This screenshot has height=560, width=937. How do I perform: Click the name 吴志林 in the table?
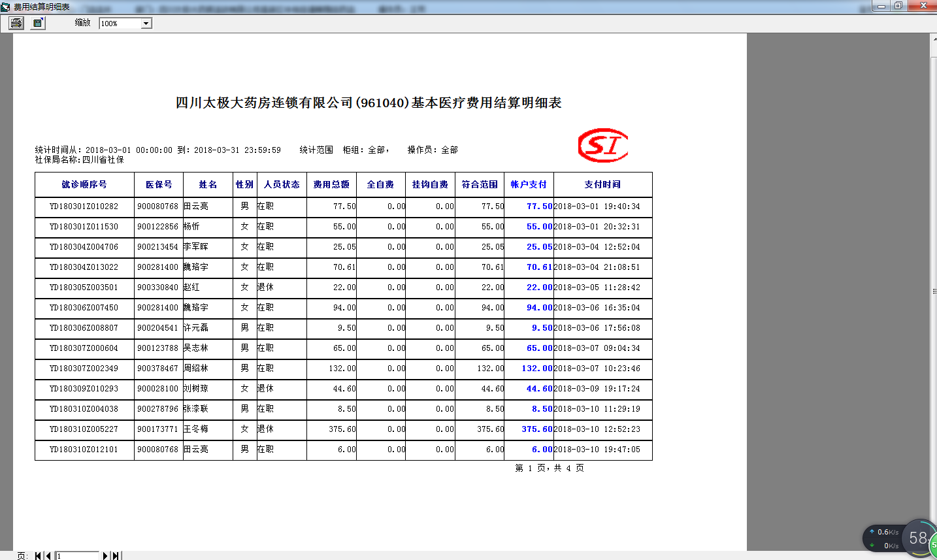pos(196,348)
